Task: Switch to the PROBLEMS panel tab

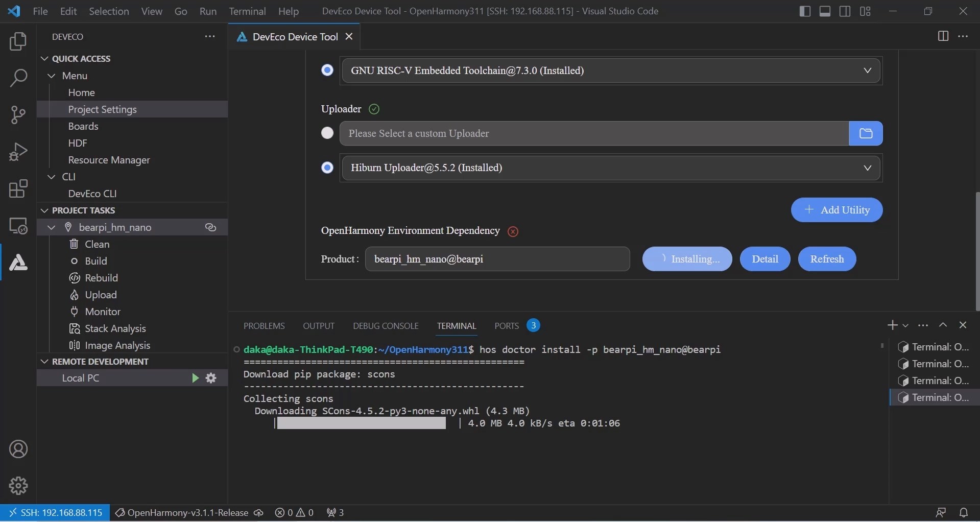Action: pos(264,326)
